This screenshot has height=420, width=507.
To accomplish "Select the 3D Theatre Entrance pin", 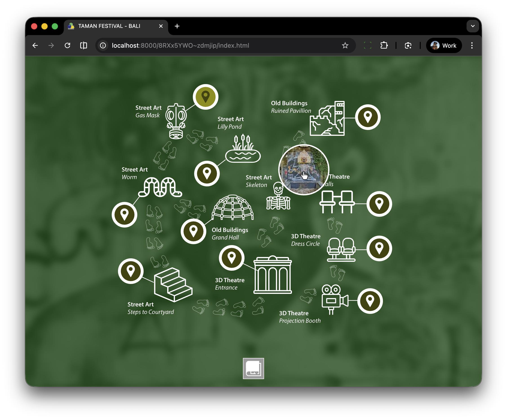I will click(231, 258).
